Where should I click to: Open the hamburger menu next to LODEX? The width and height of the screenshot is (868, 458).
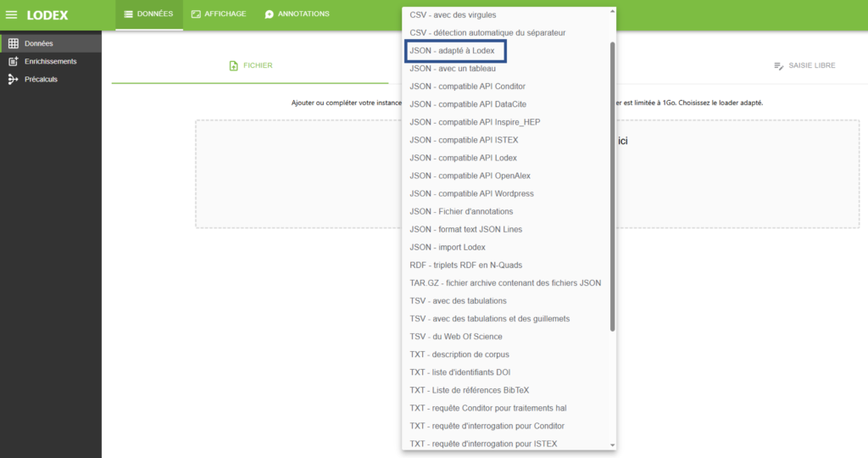pyautogui.click(x=11, y=15)
